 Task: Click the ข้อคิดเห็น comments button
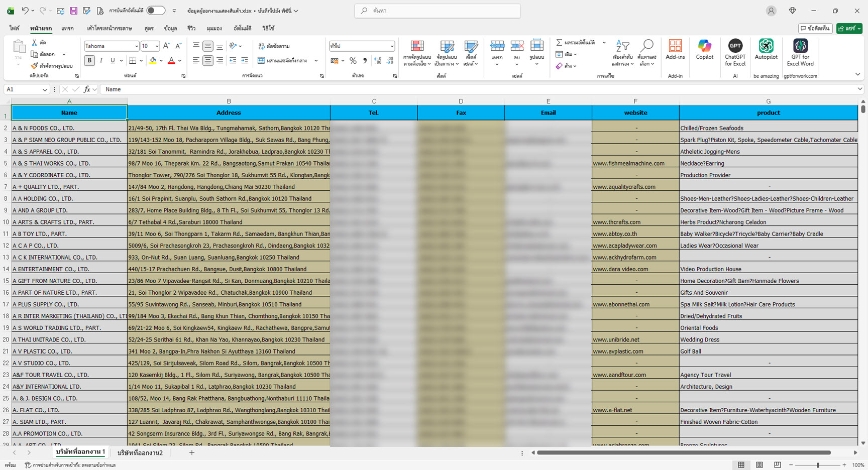(815, 29)
